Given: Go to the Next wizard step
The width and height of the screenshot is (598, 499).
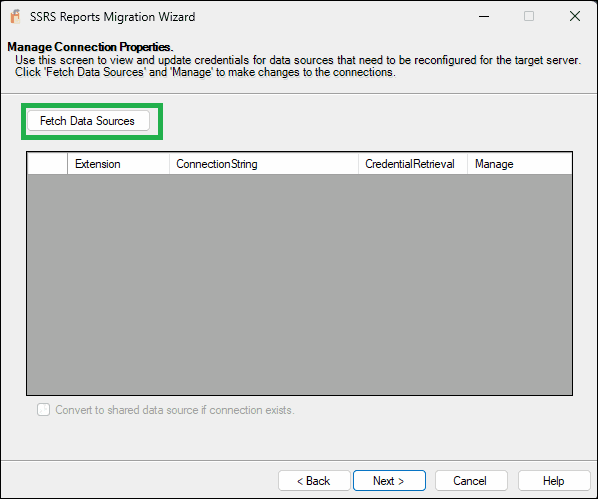Looking at the screenshot, I should point(389,481).
